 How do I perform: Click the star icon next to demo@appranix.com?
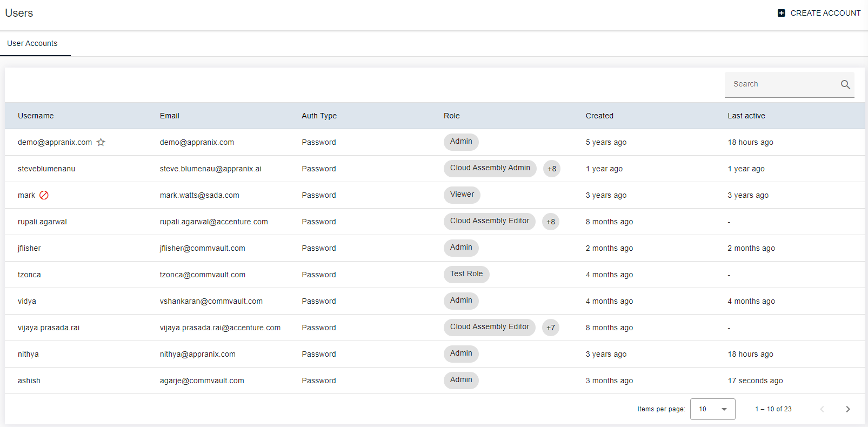pos(101,142)
